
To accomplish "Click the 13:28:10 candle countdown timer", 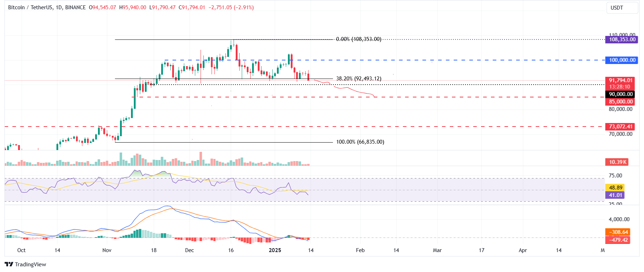I will [x=620, y=87].
